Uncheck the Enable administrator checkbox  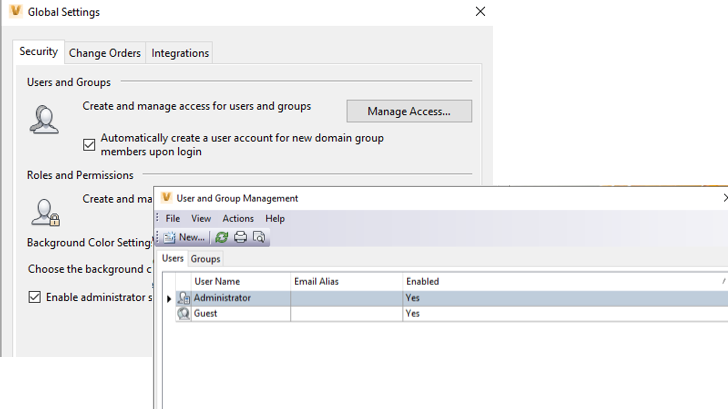click(34, 297)
